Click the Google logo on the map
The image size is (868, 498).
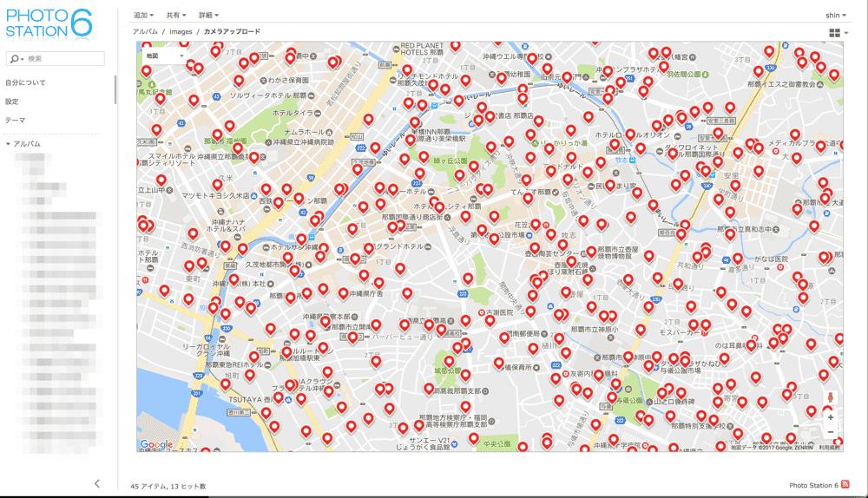156,444
